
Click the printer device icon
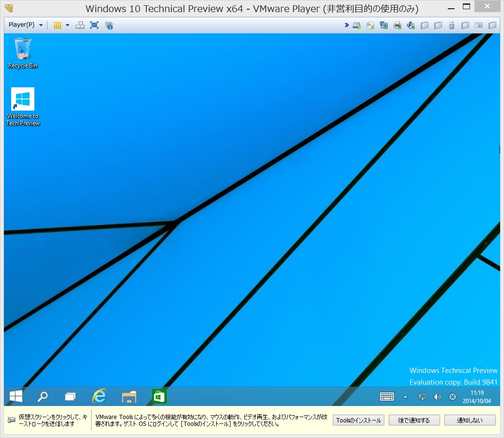pos(397,25)
